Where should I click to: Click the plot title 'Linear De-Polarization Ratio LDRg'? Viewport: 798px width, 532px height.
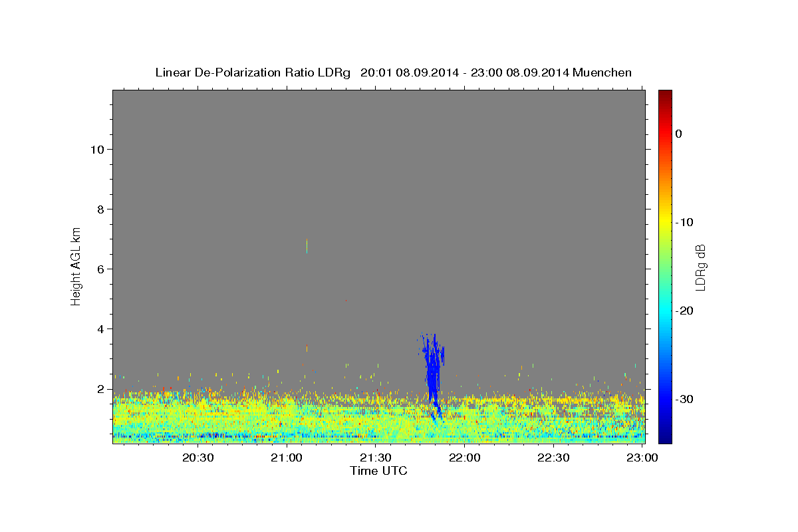coord(252,72)
